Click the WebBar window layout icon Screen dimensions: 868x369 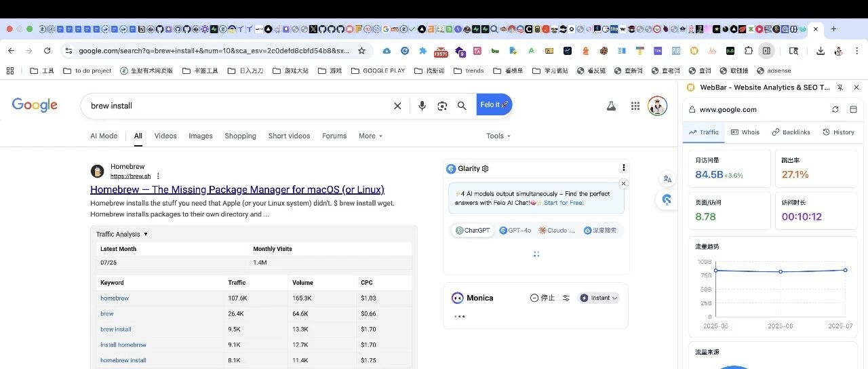853,109
